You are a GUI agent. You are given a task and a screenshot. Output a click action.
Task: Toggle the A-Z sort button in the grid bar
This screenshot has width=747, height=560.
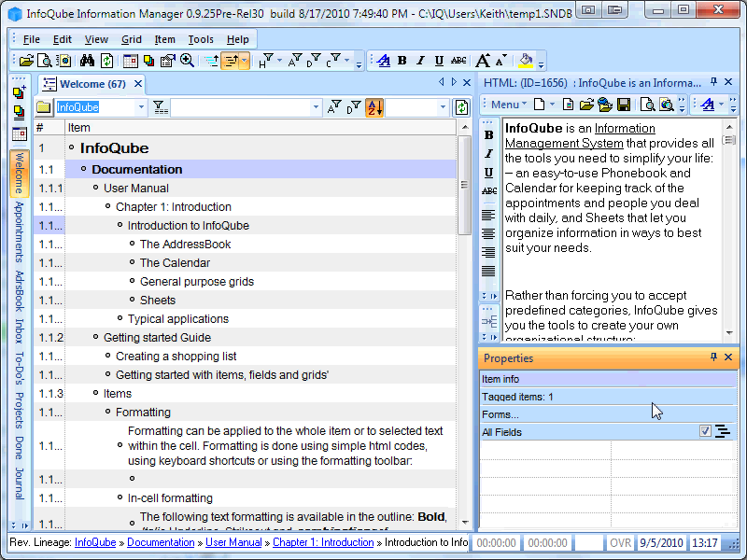click(x=374, y=107)
